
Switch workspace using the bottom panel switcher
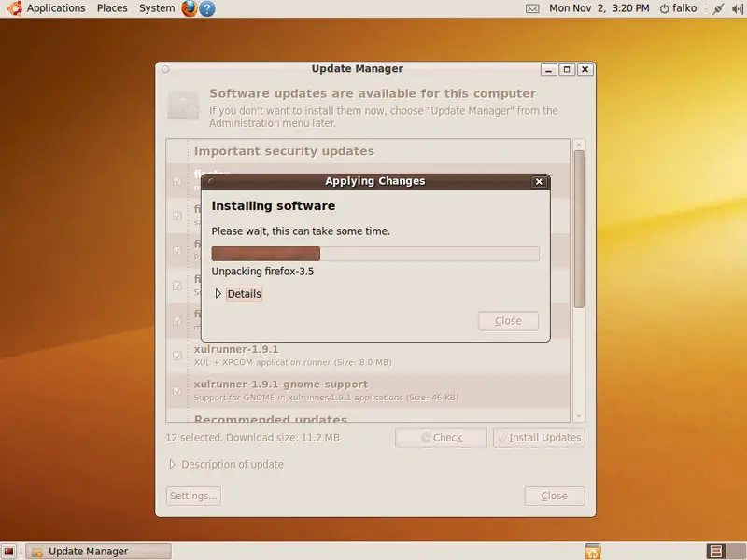pyautogui.click(x=726, y=551)
